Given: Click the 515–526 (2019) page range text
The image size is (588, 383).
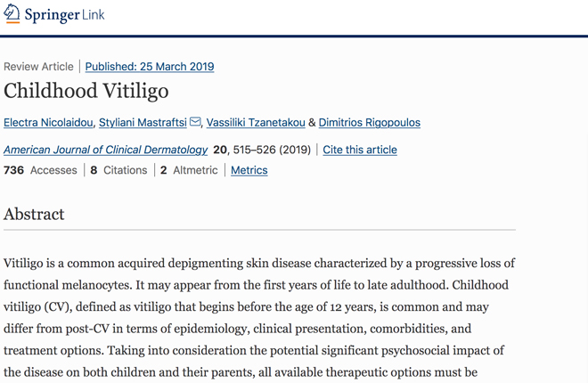Looking at the screenshot, I should point(272,150).
